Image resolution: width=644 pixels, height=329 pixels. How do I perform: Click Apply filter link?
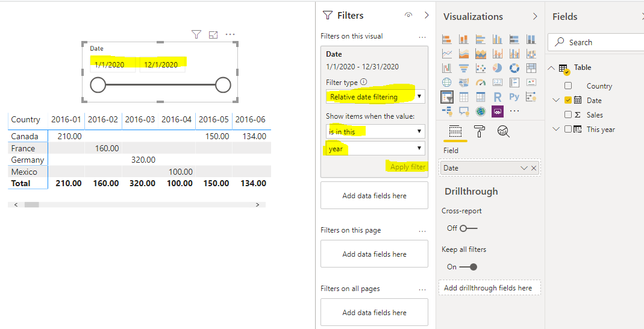coord(408,167)
